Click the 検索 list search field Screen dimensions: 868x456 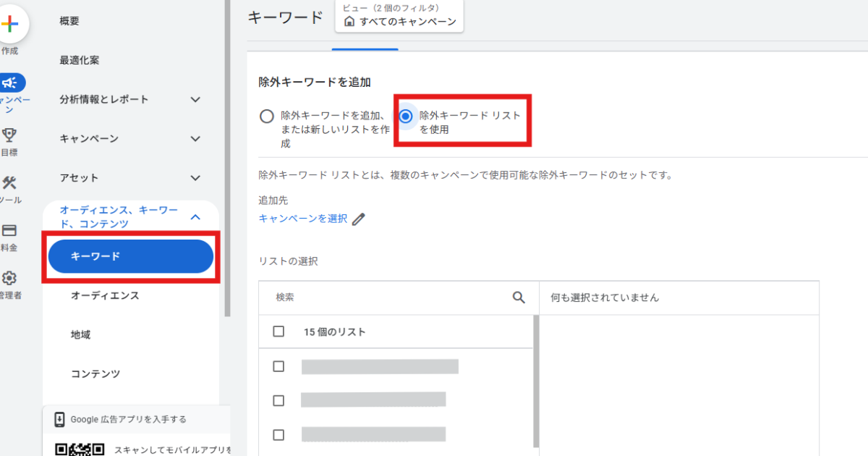coord(391,297)
